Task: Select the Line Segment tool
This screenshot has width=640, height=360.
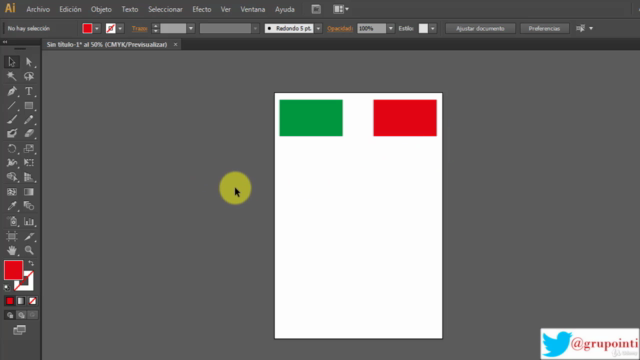Action: click(11, 106)
